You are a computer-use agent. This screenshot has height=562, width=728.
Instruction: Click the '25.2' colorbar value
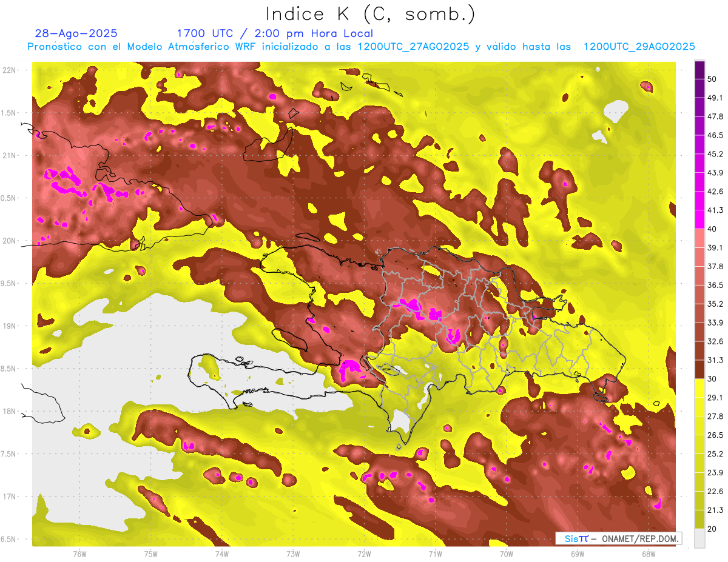click(715, 454)
